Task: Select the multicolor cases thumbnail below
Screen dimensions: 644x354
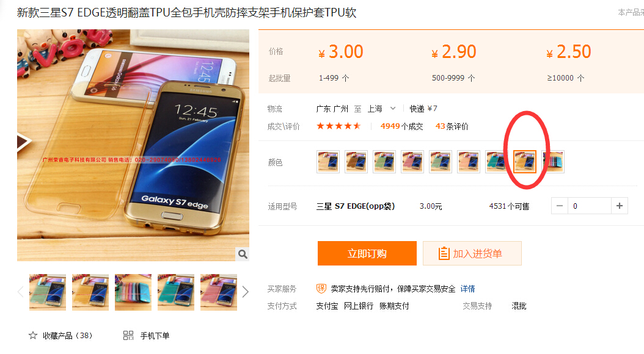Action: tap(133, 292)
